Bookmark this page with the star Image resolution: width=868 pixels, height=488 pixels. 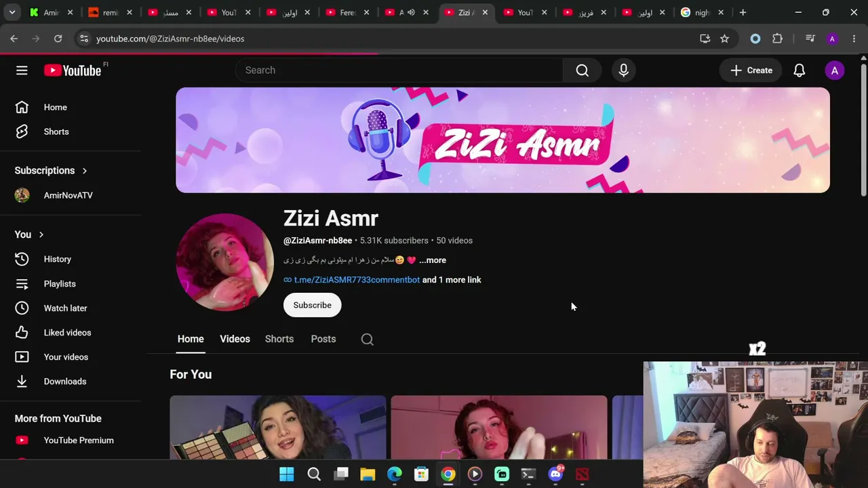pyautogui.click(x=724, y=39)
